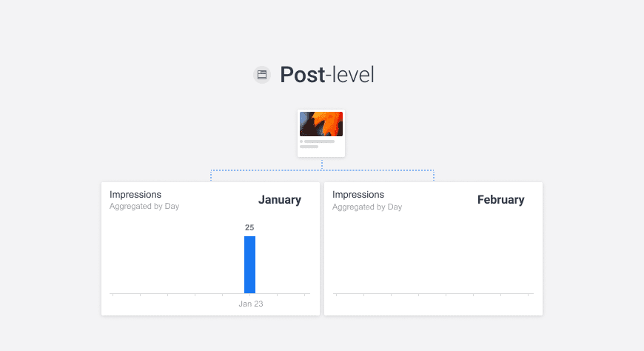Viewport: 644px width, 351px height.
Task: Click the last tick mark on the February axis
Action: click(529, 294)
